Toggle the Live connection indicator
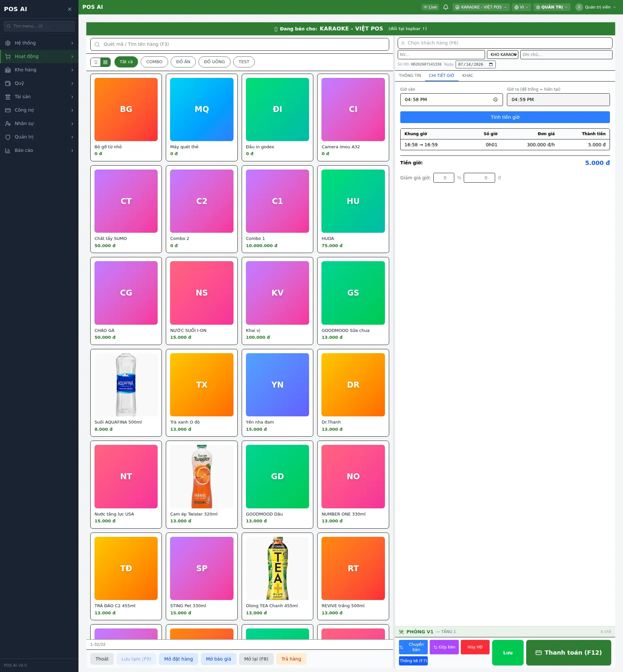Viewport: 623px width, 672px height. (x=430, y=7)
